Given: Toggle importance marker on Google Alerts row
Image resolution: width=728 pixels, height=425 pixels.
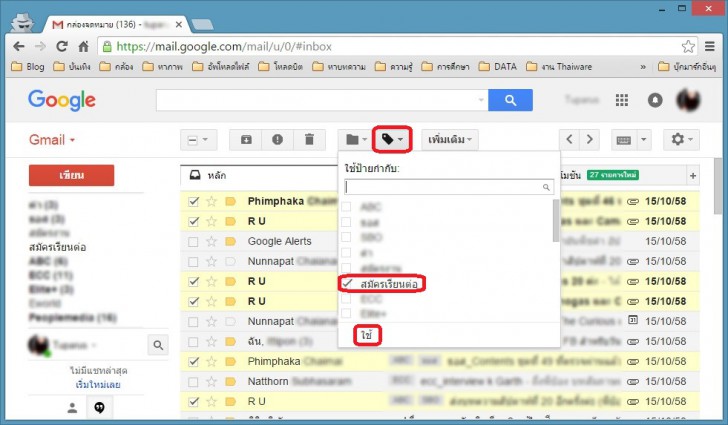Looking at the screenshot, I should coord(230,242).
